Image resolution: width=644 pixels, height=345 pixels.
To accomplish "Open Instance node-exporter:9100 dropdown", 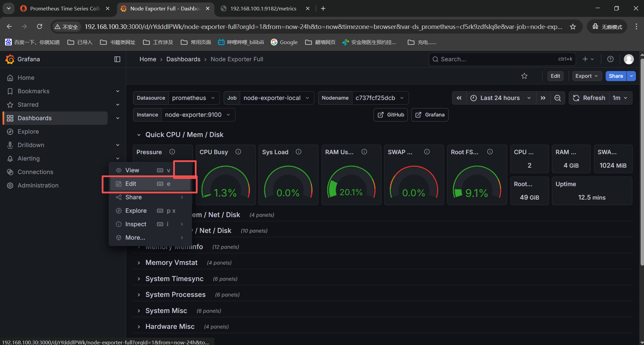I will click(198, 115).
